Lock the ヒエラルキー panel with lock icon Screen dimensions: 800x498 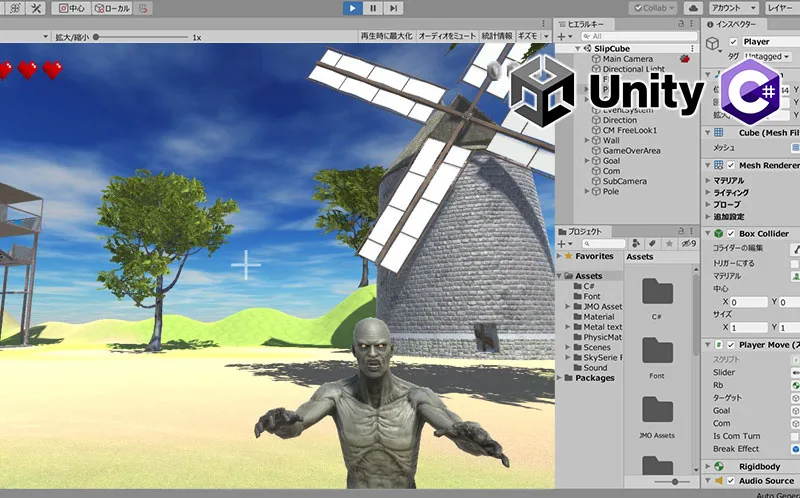[x=681, y=24]
